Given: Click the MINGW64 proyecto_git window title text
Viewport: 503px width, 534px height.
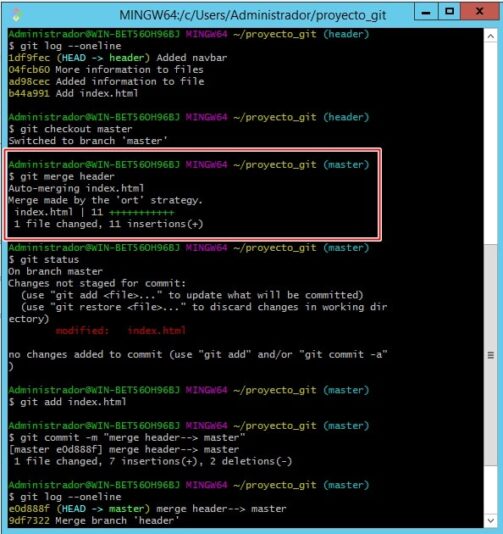Looking at the screenshot, I should [x=252, y=15].
